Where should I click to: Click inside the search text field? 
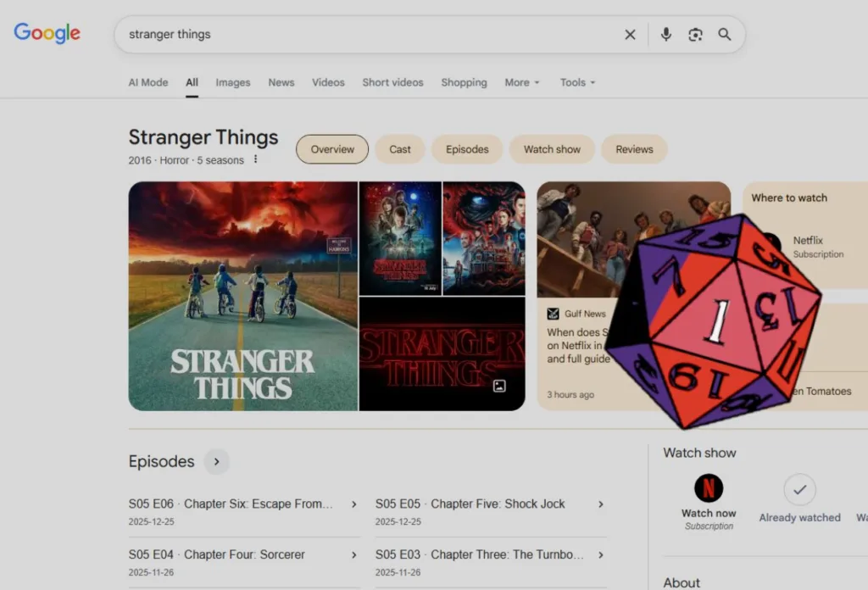pos(364,35)
